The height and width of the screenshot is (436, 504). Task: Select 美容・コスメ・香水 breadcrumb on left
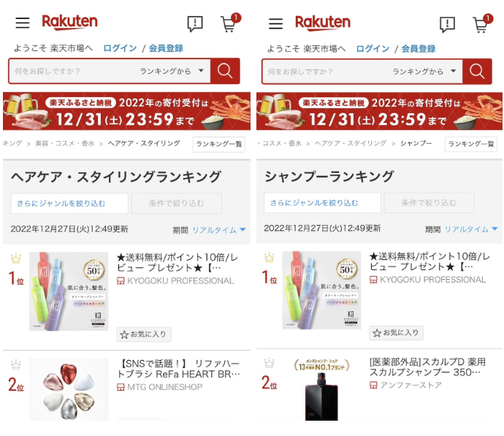tap(65, 143)
